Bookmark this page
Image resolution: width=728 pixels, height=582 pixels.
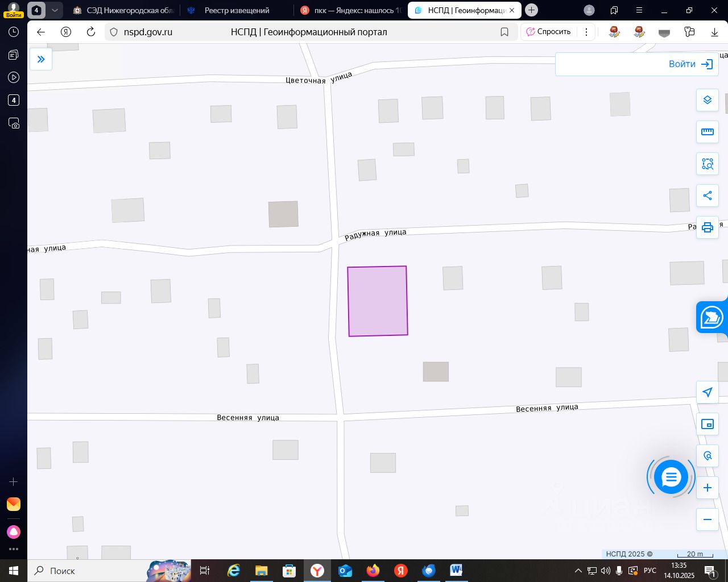tap(504, 32)
